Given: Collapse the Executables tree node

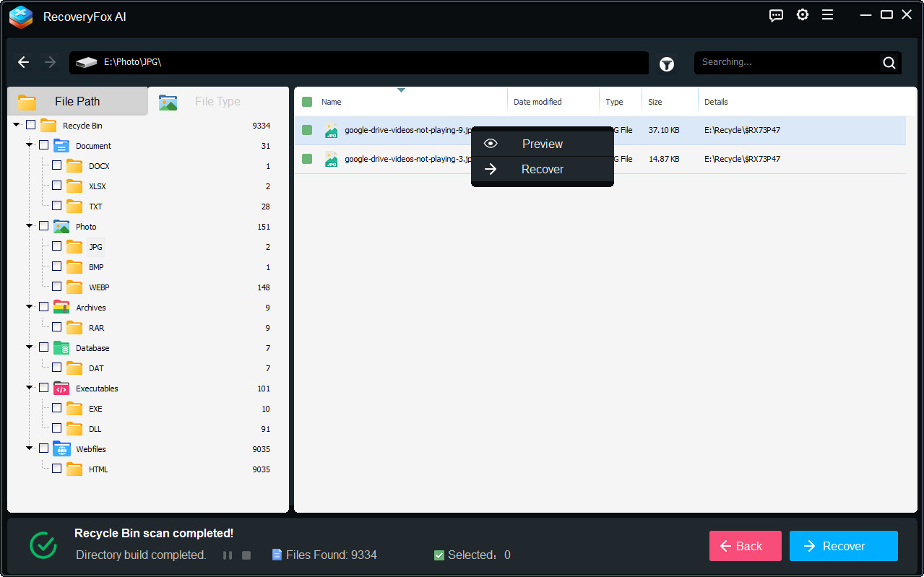Looking at the screenshot, I should click(30, 388).
